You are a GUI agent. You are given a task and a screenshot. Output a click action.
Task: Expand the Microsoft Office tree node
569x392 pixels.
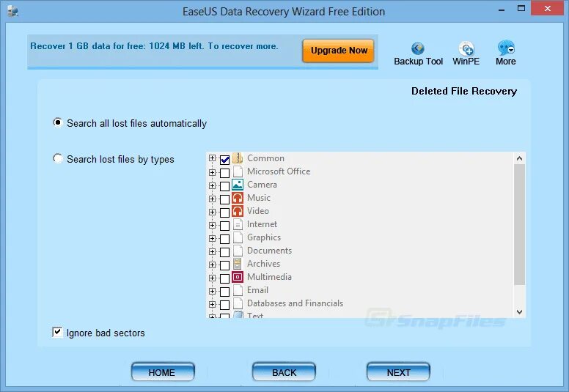tap(213, 173)
